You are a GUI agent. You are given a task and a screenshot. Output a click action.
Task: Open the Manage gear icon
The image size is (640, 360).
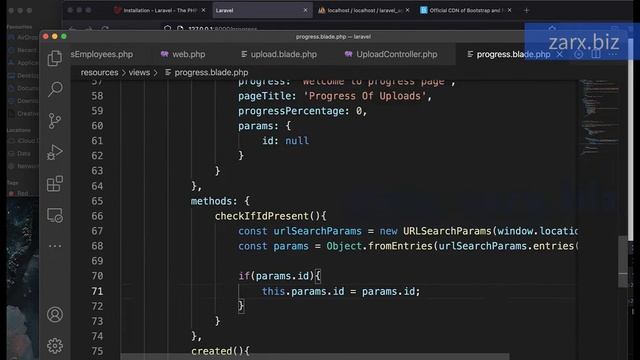pos(55,346)
